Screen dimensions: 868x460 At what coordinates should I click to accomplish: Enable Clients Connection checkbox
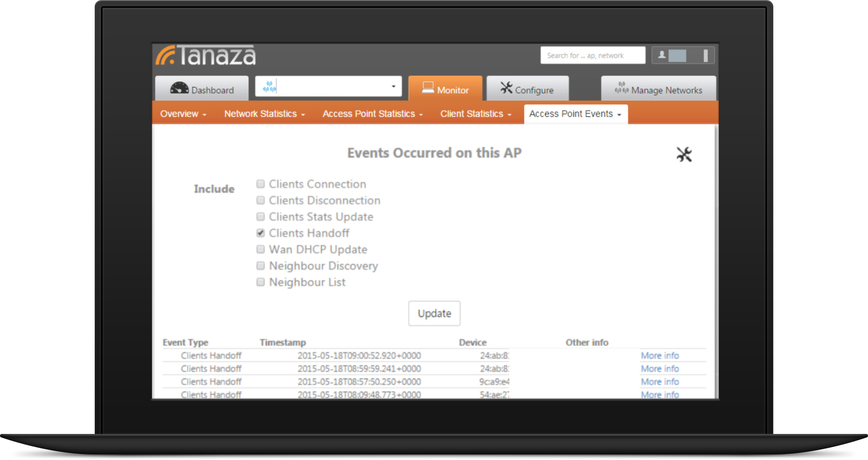coord(260,184)
